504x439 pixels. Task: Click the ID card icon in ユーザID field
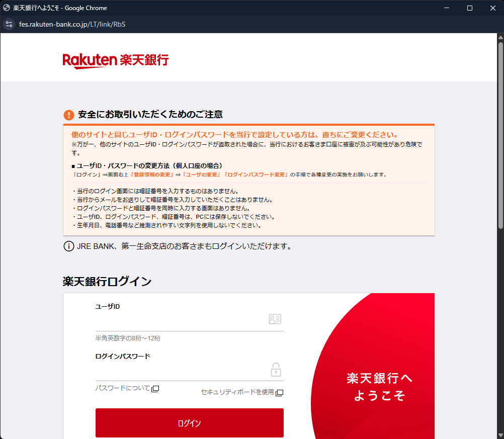coord(275,319)
